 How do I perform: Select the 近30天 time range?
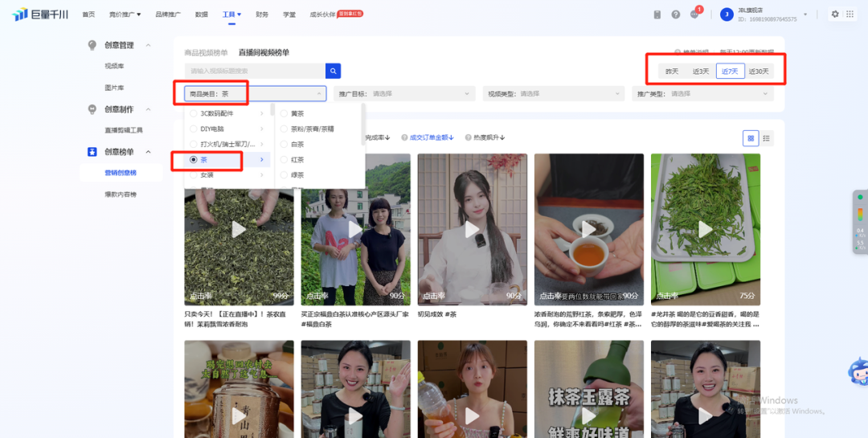pos(759,72)
